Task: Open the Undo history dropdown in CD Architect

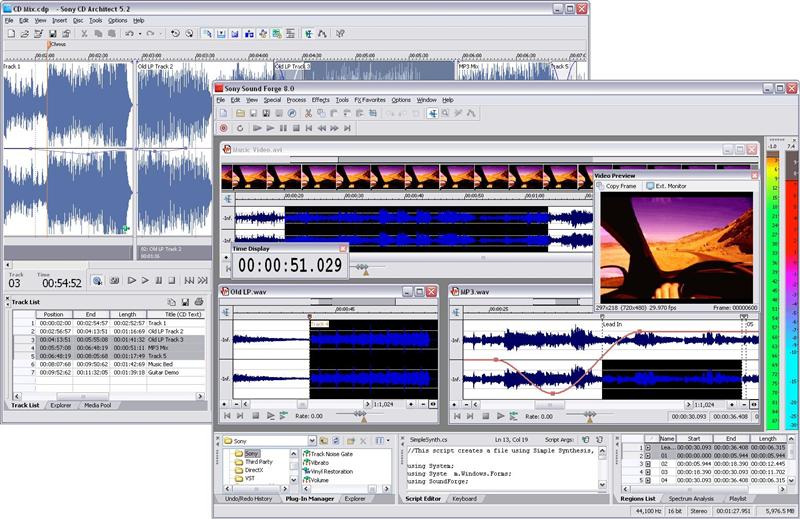Action: tap(140, 34)
